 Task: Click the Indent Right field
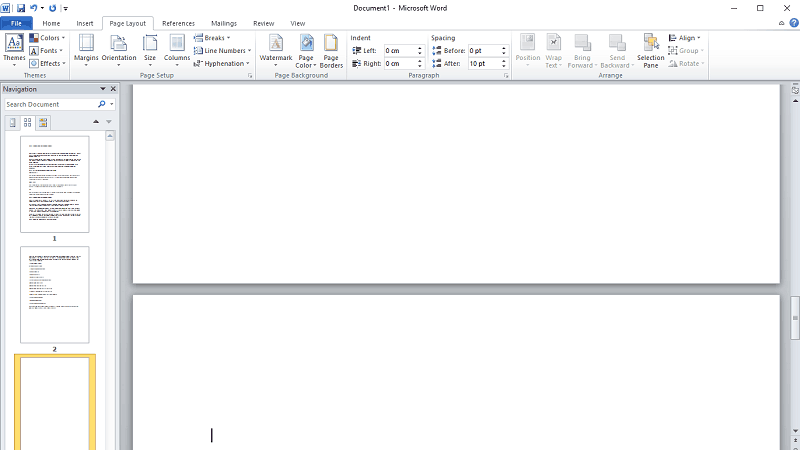[x=400, y=63]
